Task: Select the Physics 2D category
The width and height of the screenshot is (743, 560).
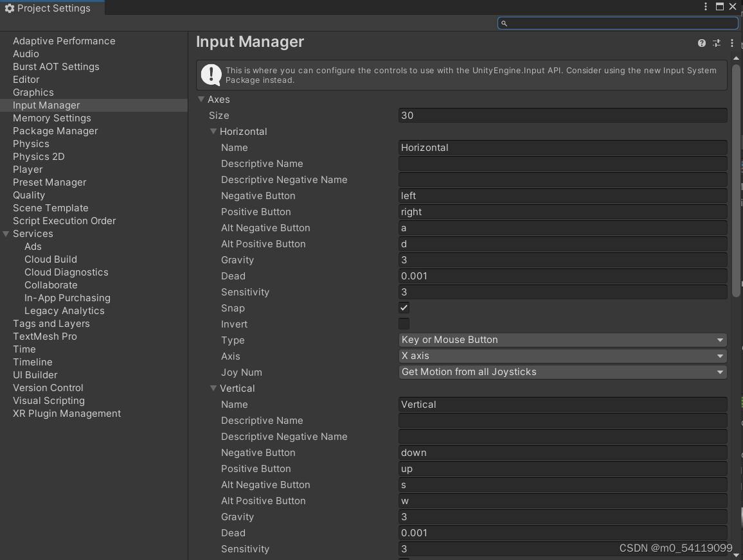Action: 39,156
